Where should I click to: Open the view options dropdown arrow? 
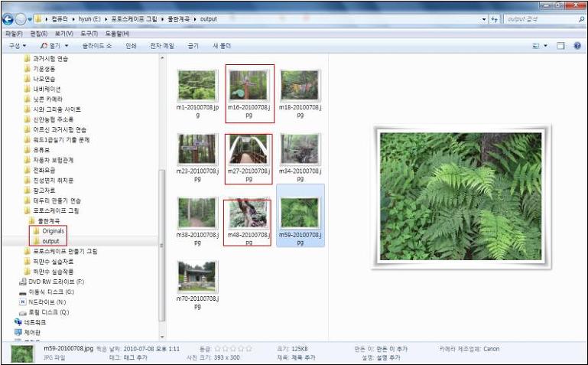pos(545,46)
